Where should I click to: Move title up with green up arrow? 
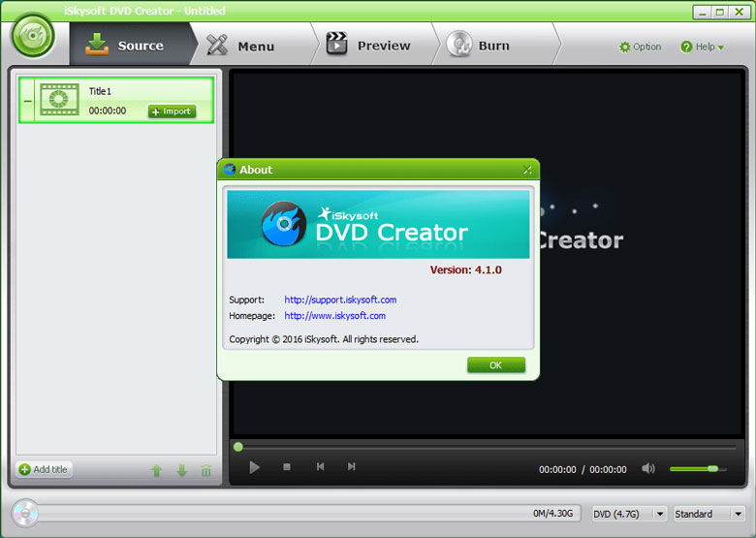coord(157,470)
